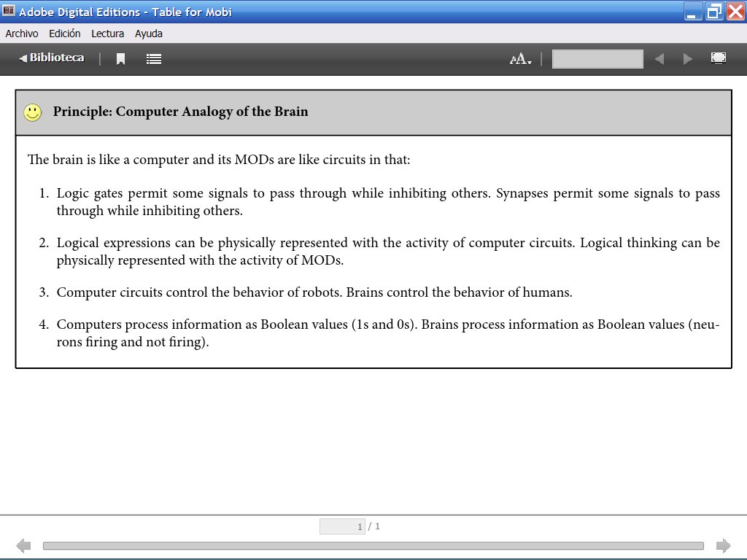Click list item 2 about logical expressions
The height and width of the screenshot is (560, 747).
click(x=379, y=252)
